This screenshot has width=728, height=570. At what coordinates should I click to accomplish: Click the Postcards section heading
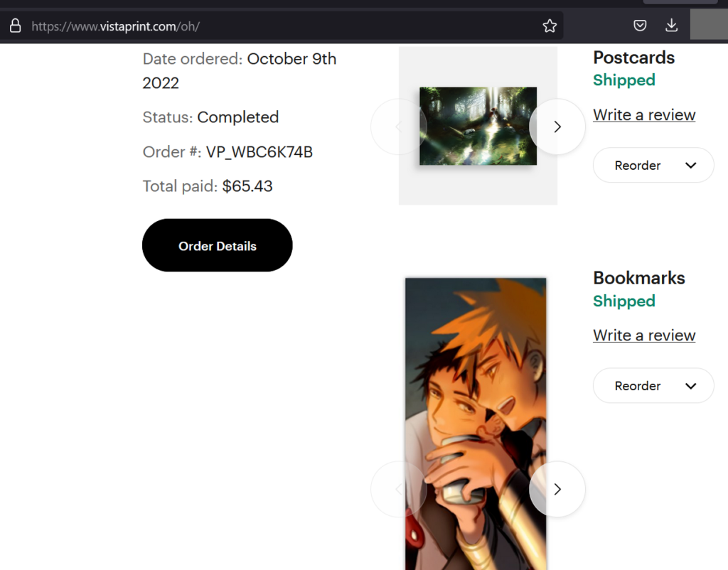633,58
